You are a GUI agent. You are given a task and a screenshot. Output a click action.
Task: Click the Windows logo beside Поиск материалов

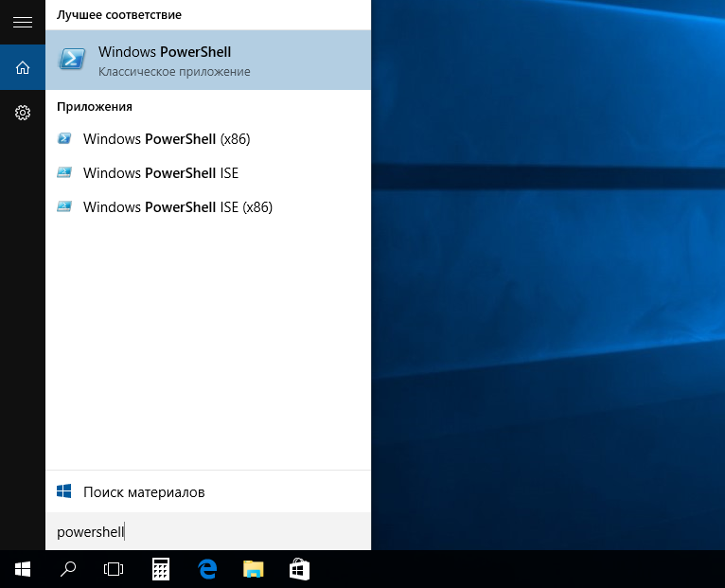[63, 491]
